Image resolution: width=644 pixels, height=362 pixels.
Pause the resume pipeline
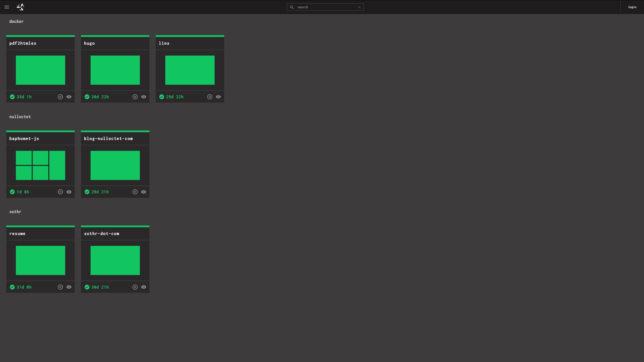[x=60, y=287]
